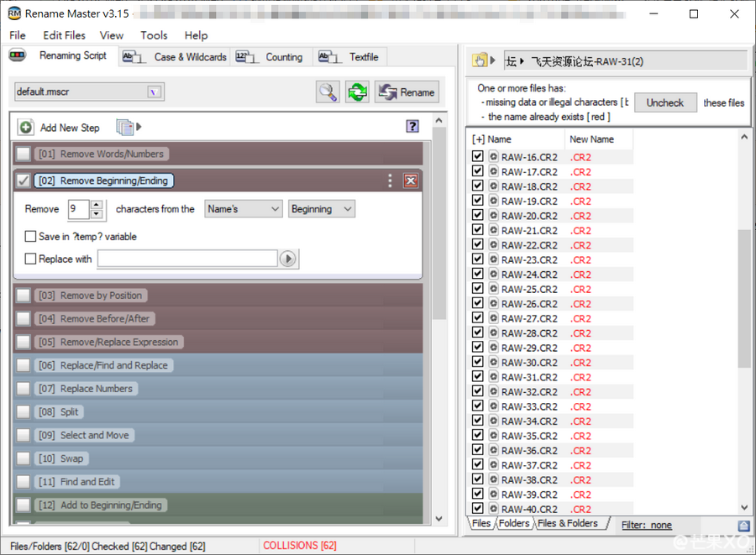Expand step 08 Split

coord(59,412)
